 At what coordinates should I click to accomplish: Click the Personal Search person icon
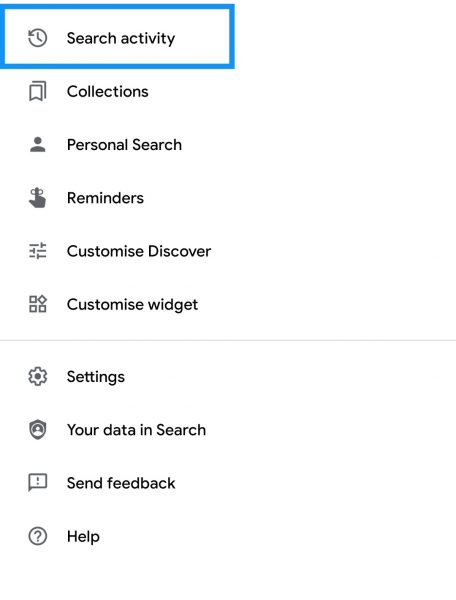[37, 145]
